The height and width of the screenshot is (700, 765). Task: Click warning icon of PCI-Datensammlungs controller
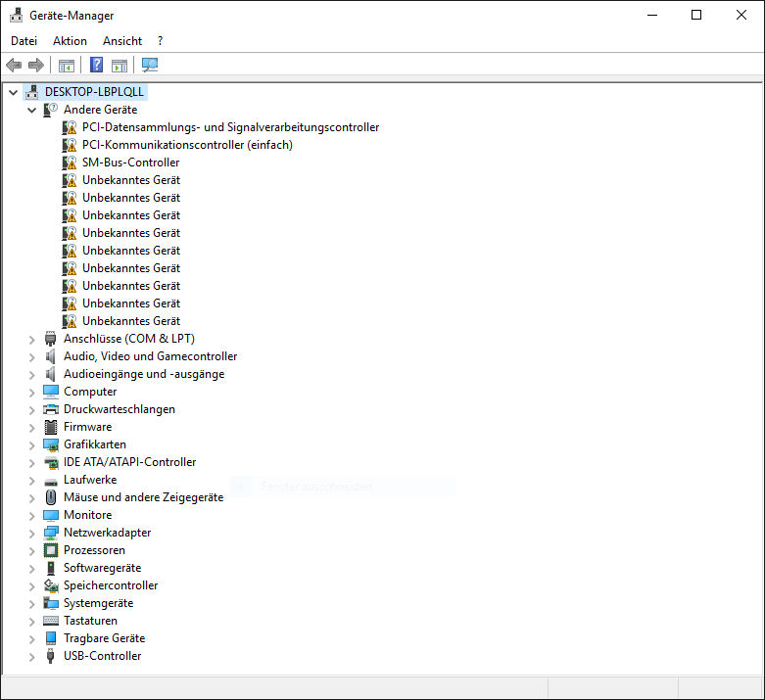click(x=70, y=127)
